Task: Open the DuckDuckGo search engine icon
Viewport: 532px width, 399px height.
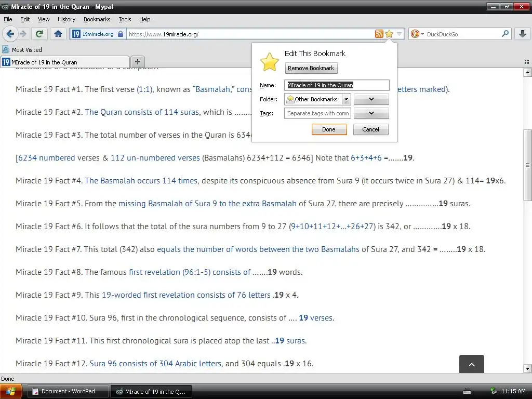Action: 415,34
